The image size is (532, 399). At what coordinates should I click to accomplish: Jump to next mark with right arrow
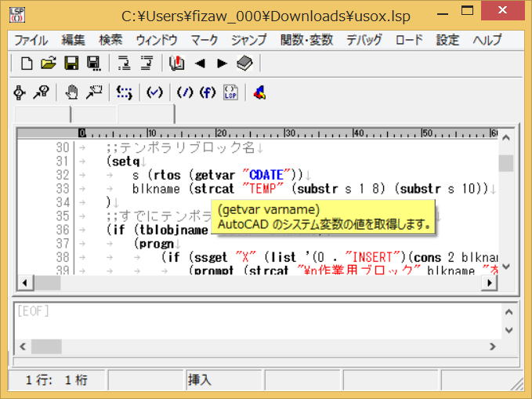[x=222, y=63]
